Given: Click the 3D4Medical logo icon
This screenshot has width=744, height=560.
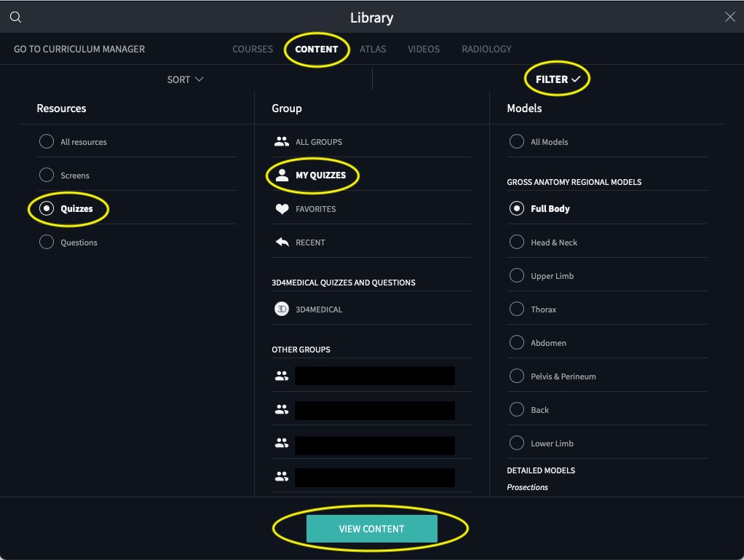Looking at the screenshot, I should coord(282,309).
